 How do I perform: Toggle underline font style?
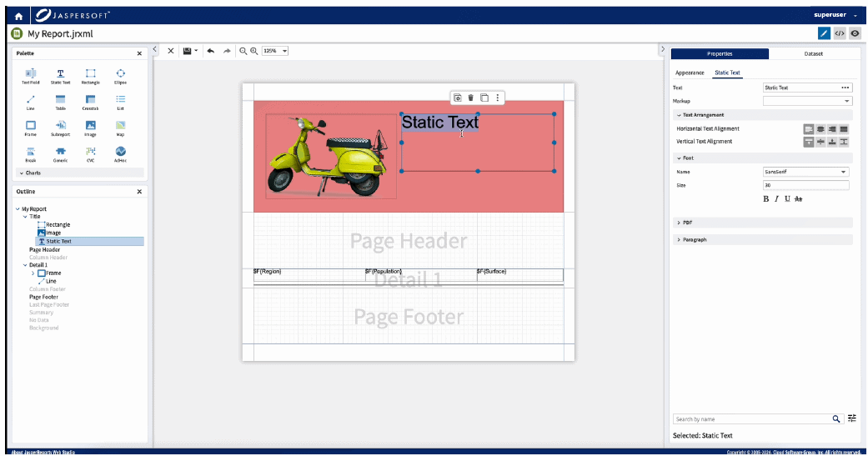(786, 198)
